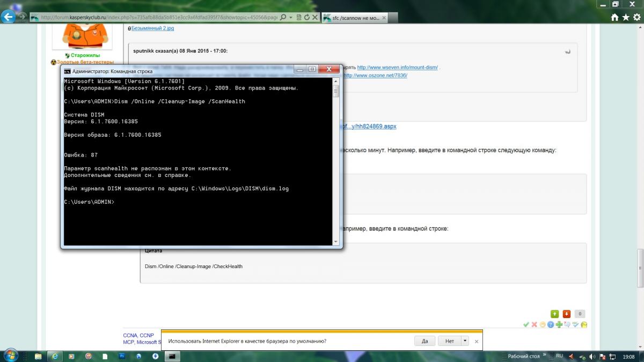This screenshot has height=362, width=644.
Task: Open the IE Home page icon
Action: (615, 17)
